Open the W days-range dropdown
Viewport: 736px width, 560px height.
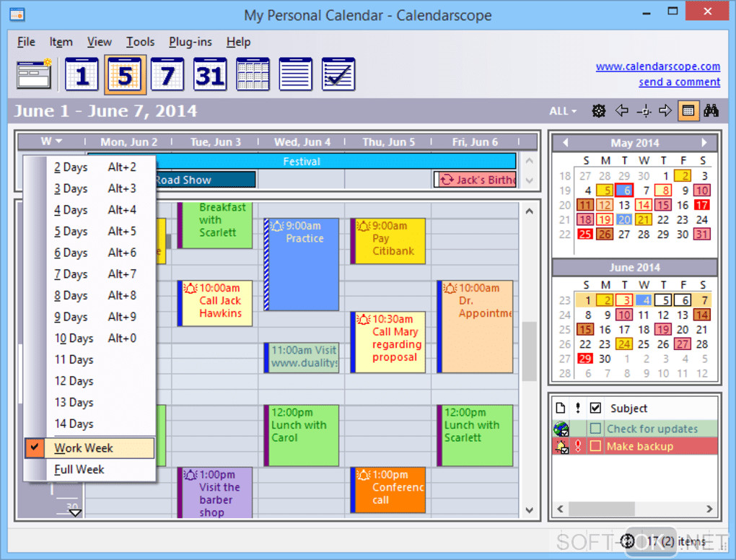(x=51, y=141)
